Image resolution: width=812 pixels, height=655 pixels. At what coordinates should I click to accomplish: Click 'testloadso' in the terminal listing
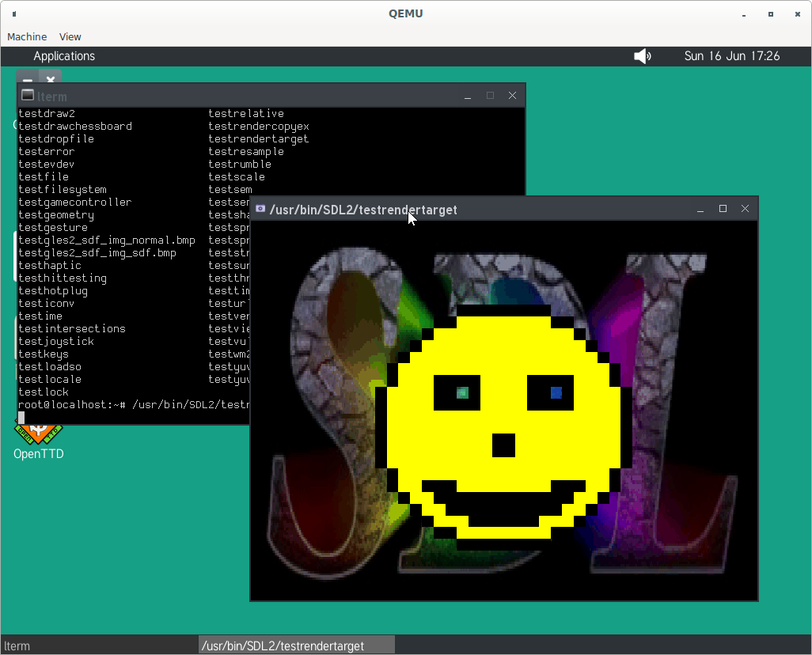click(x=50, y=366)
